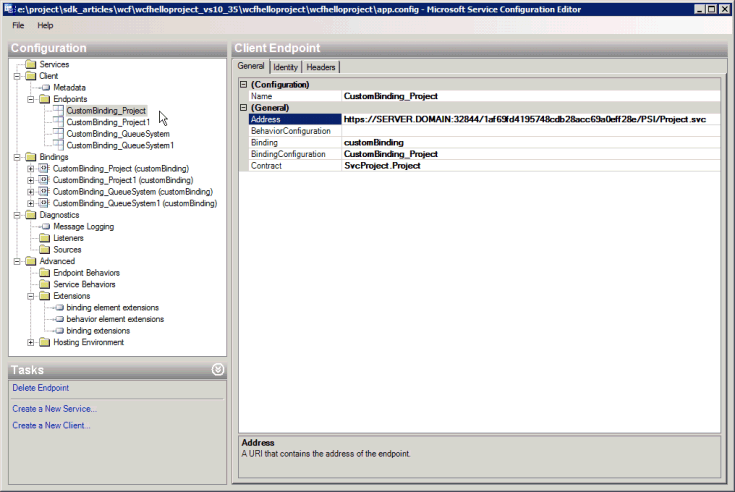
Task: Click Create a New Client link
Action: coord(51,425)
